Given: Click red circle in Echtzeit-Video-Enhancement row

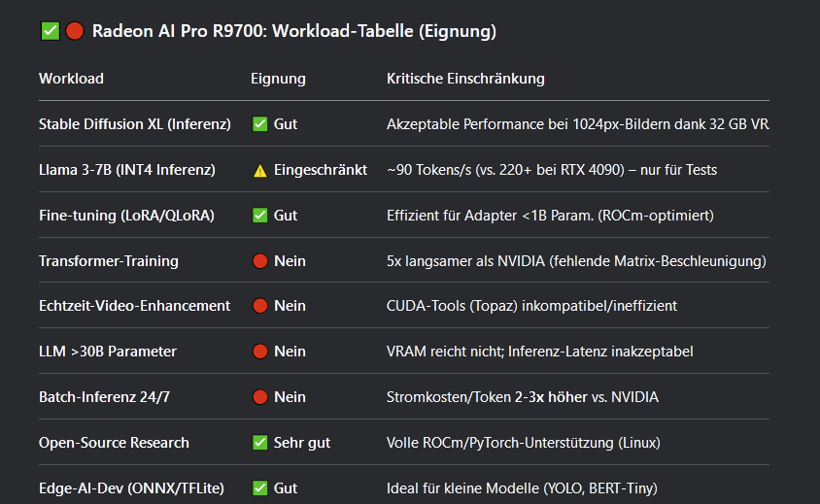Looking at the screenshot, I should [260, 306].
